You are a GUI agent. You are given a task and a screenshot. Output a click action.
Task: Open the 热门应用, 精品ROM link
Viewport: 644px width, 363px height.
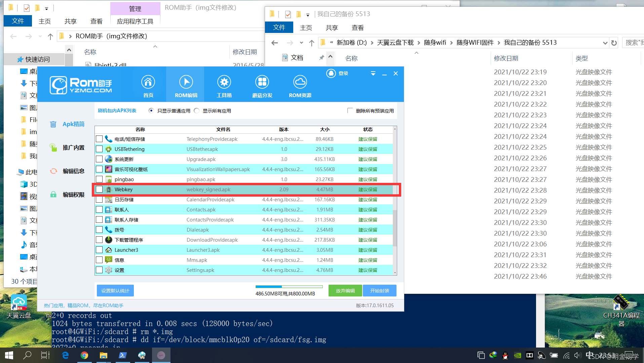[84, 306]
